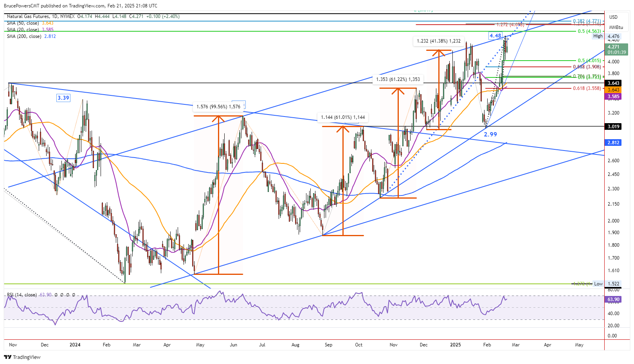Click the 63.90 RSI value tag
This screenshot has height=364, width=634.
coord(613,299)
